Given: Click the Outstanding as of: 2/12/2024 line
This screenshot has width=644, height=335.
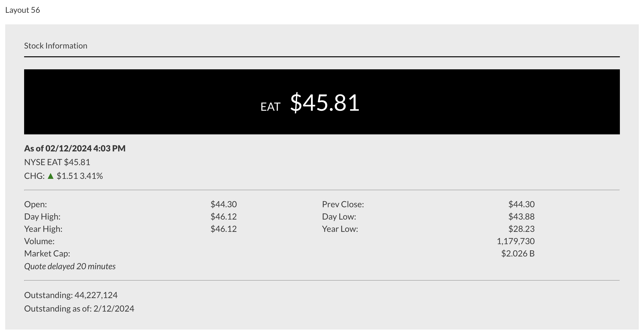Looking at the screenshot, I should (79, 309).
